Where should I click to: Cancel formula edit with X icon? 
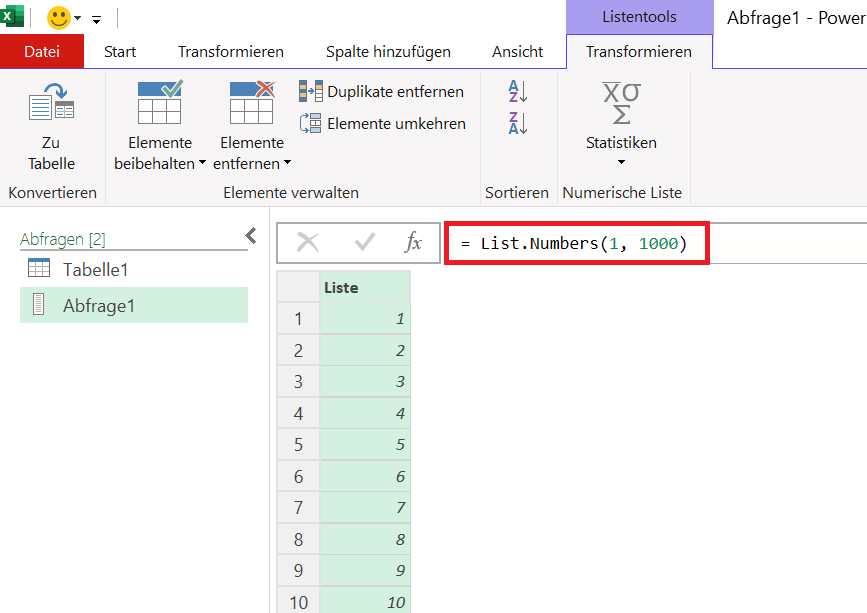[x=308, y=242]
